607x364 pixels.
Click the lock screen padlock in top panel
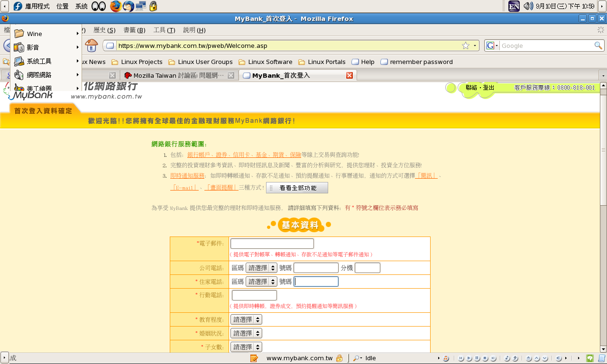coord(153,6)
